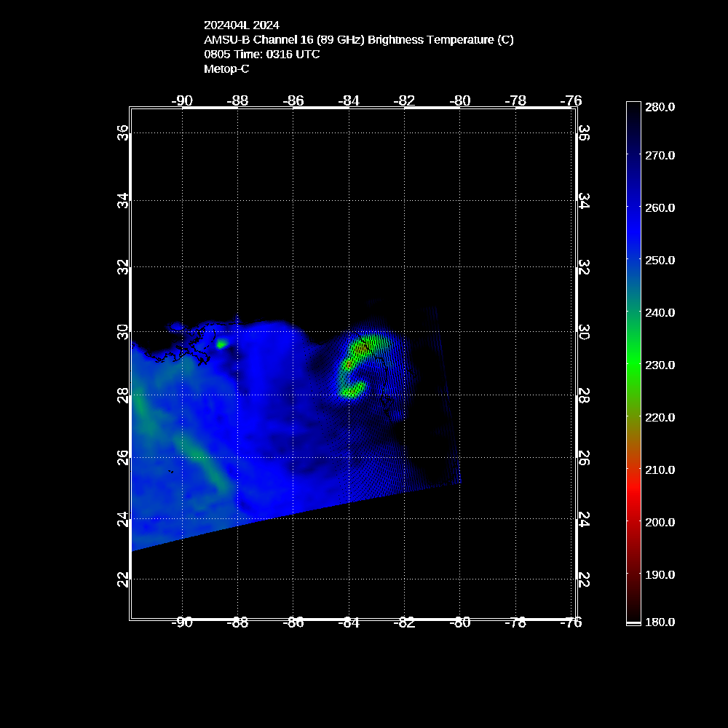The image size is (728, 728).
Task: Click the -90 longitude label on top axis
Action: click(x=182, y=100)
